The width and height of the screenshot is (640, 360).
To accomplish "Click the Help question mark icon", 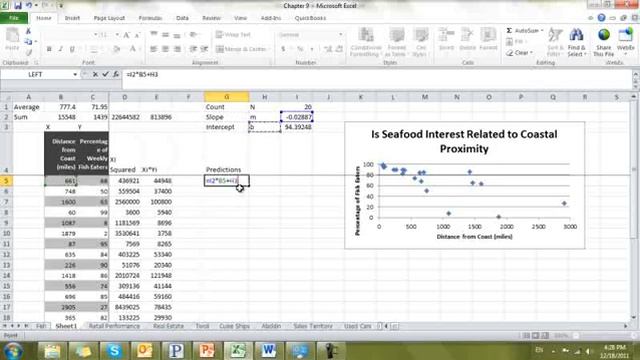I will point(601,18).
